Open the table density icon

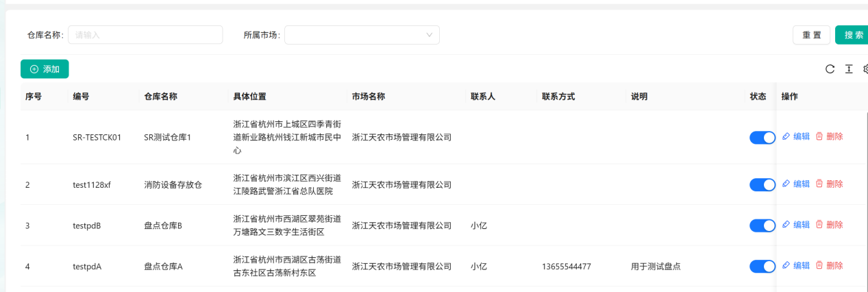(849, 69)
